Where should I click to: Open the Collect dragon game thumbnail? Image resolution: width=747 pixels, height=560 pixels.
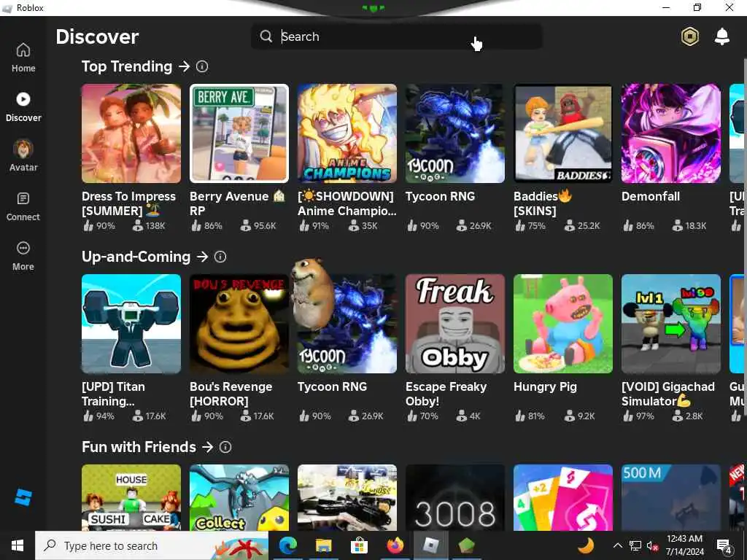(239, 497)
